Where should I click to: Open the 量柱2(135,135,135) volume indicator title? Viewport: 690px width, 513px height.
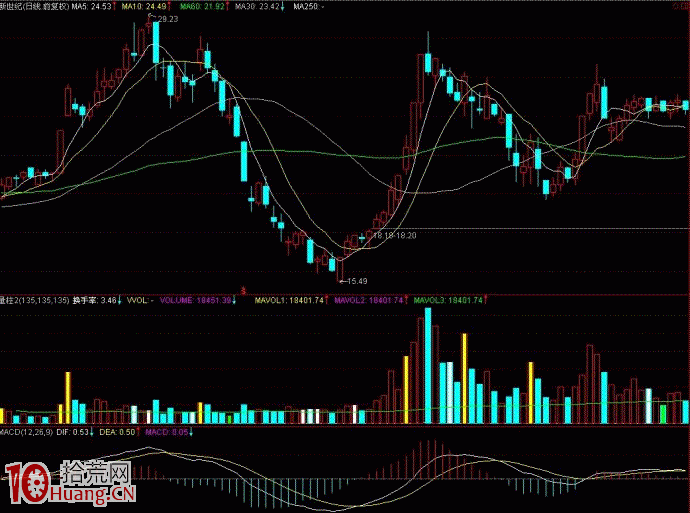tap(34, 300)
